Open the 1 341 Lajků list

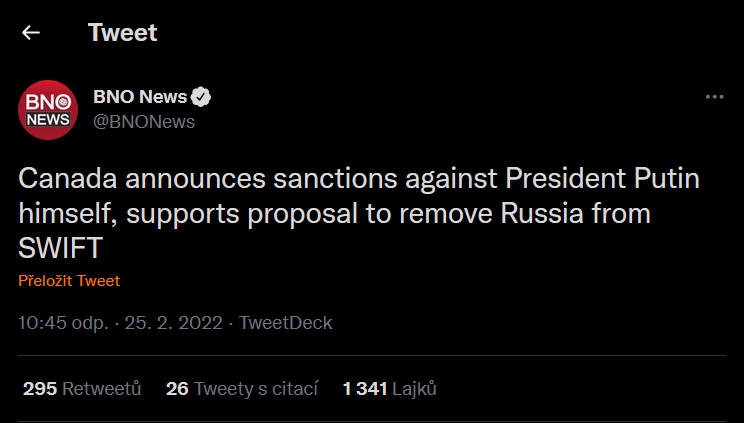(x=389, y=388)
